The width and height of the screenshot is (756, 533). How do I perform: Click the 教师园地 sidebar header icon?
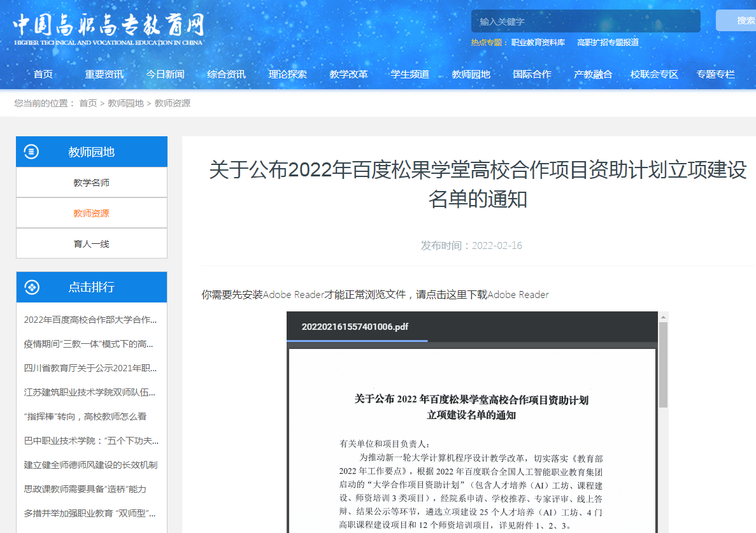click(31, 152)
